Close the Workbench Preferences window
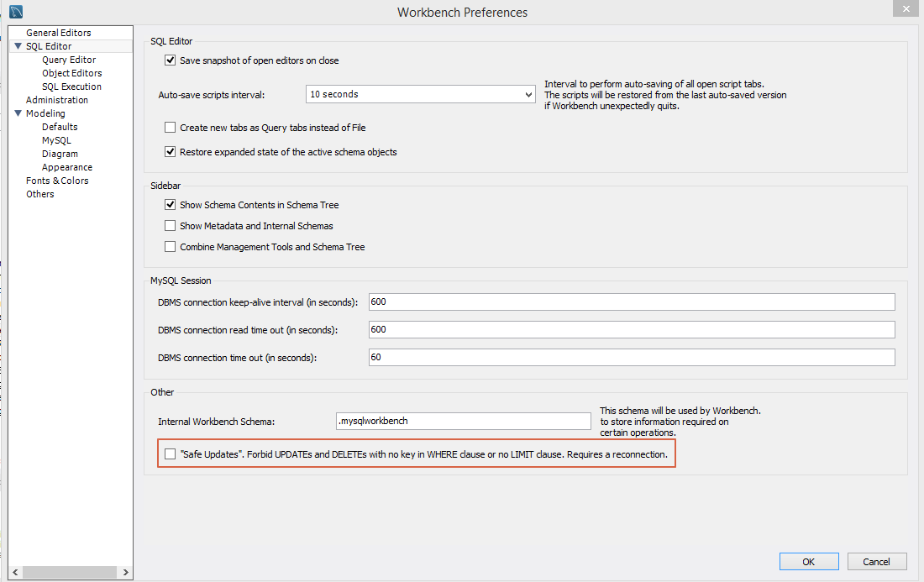 906,9
